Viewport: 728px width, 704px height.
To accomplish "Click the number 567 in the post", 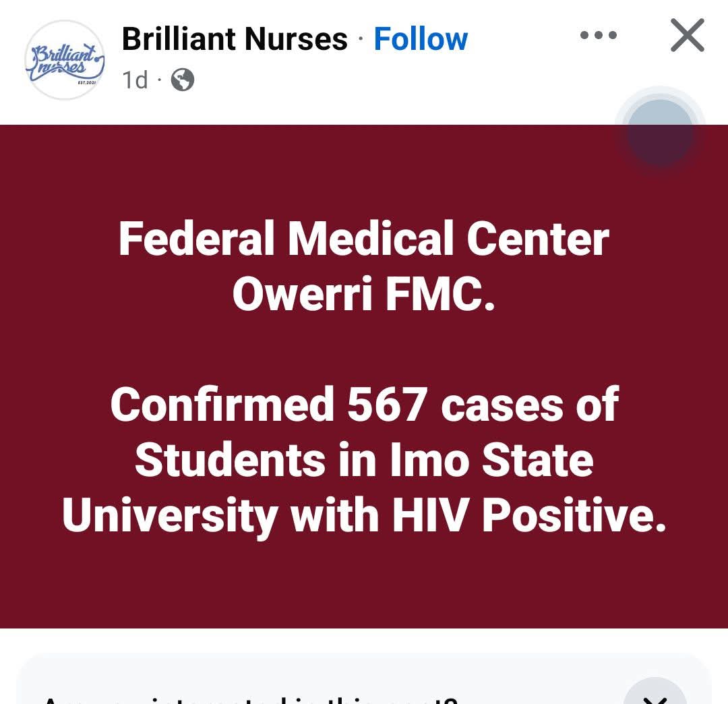I will pos(388,405).
